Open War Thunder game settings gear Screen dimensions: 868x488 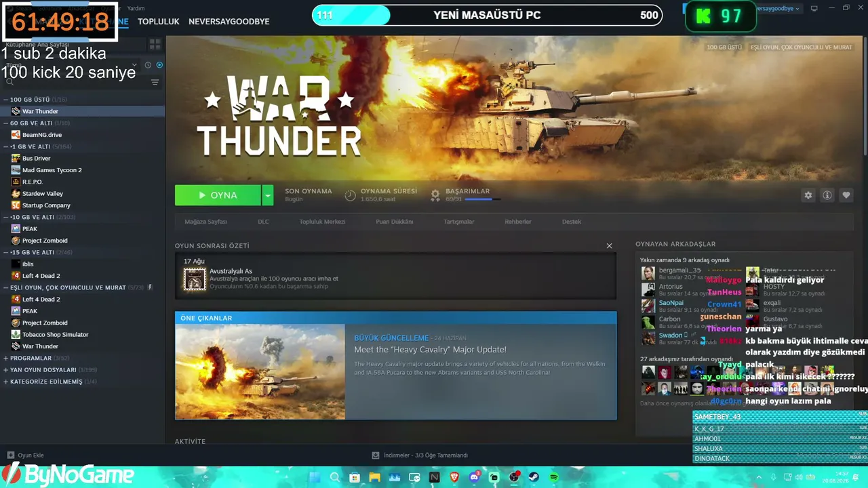pyautogui.click(x=808, y=195)
